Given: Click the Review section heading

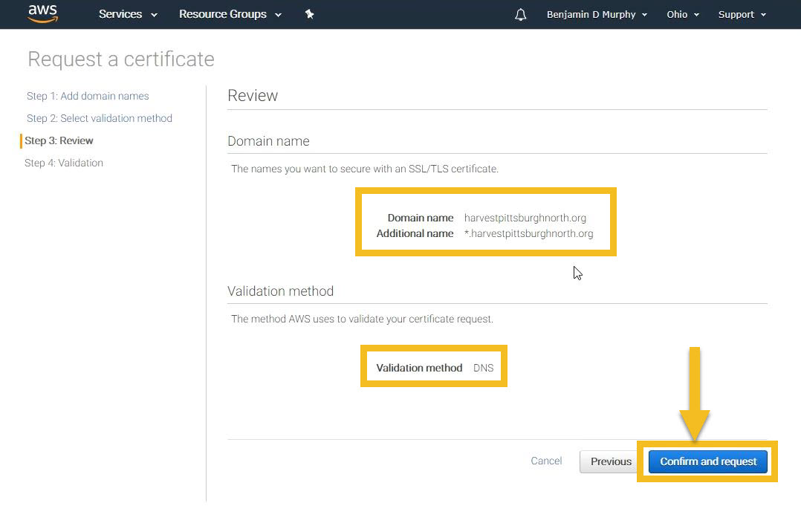Looking at the screenshot, I should pos(253,96).
